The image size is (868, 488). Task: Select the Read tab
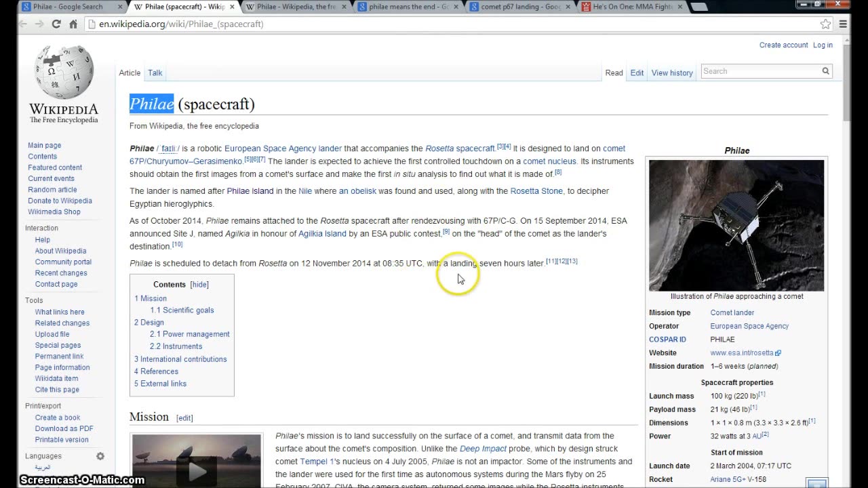(x=614, y=73)
